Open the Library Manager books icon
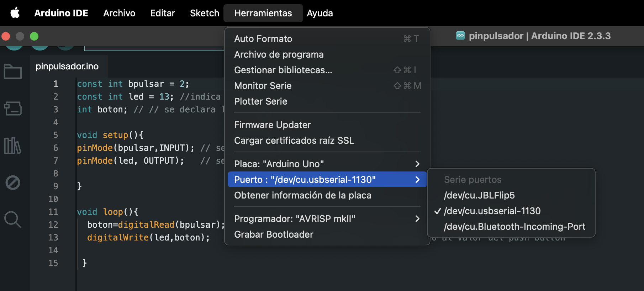 pyautogui.click(x=13, y=145)
